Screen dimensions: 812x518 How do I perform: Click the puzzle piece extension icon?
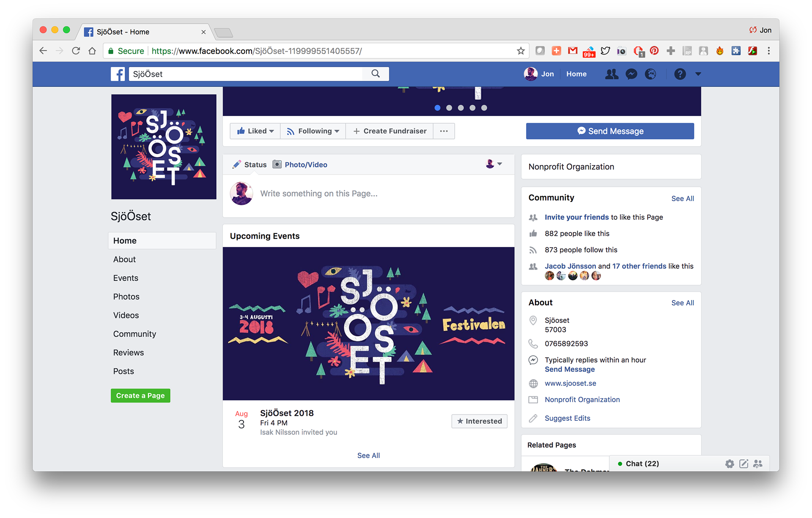[x=736, y=51]
